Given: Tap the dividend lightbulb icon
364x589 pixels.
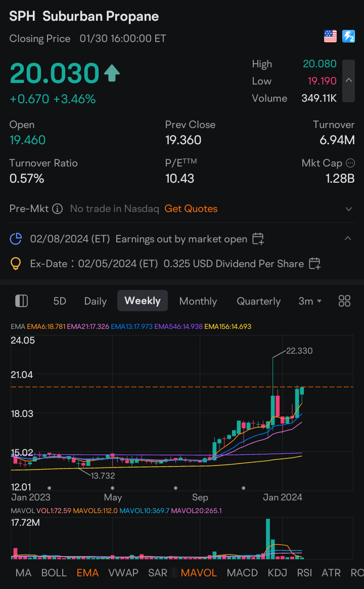Looking at the screenshot, I should pyautogui.click(x=15, y=264).
